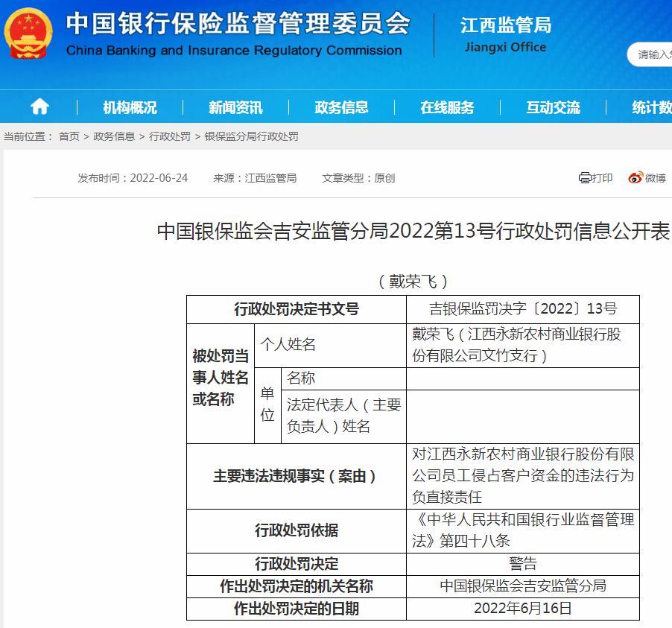Click the 江西监管局 Jiangxi Office header
Image resolution: width=672 pixels, height=628 pixels.
point(504,26)
